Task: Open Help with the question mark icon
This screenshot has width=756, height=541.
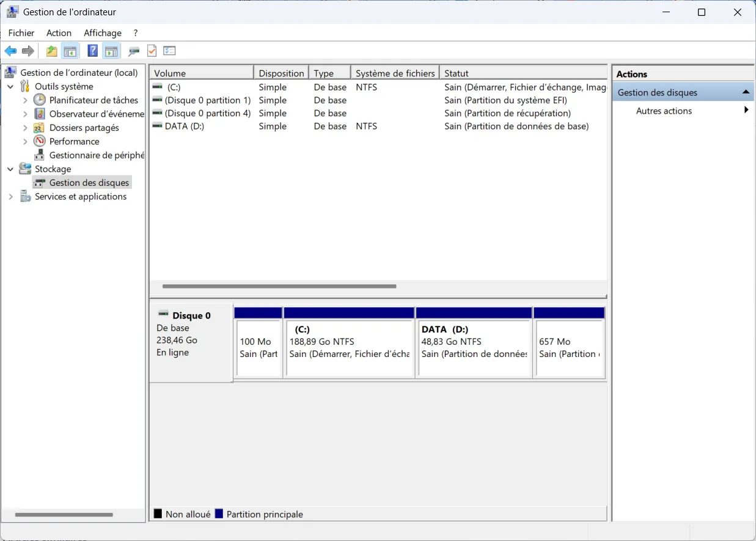Action: 92,51
